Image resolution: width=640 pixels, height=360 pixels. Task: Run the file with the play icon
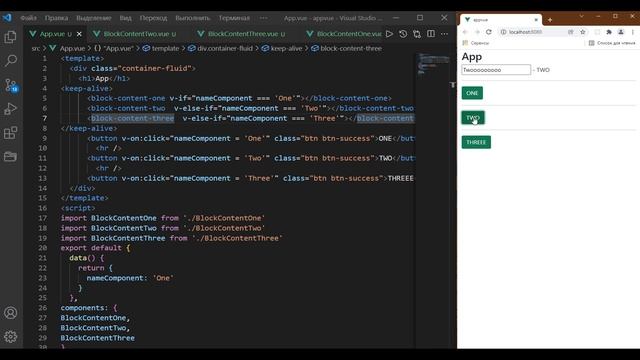[x=389, y=34]
